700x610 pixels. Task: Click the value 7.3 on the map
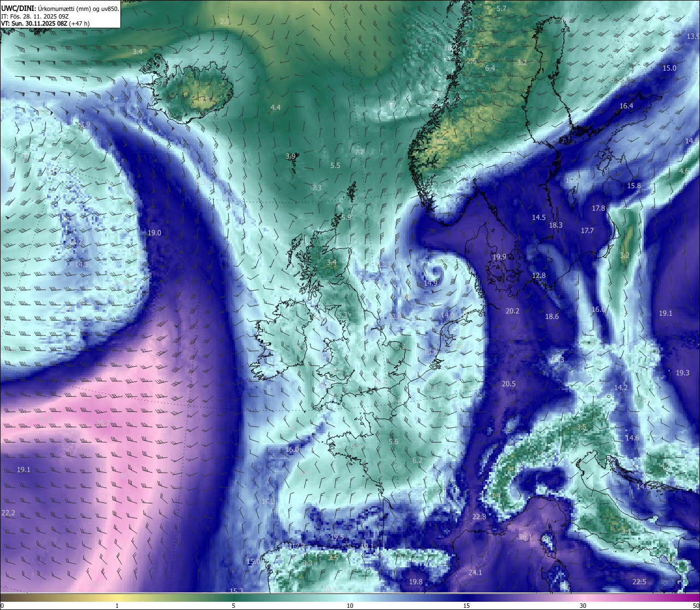click(x=316, y=188)
